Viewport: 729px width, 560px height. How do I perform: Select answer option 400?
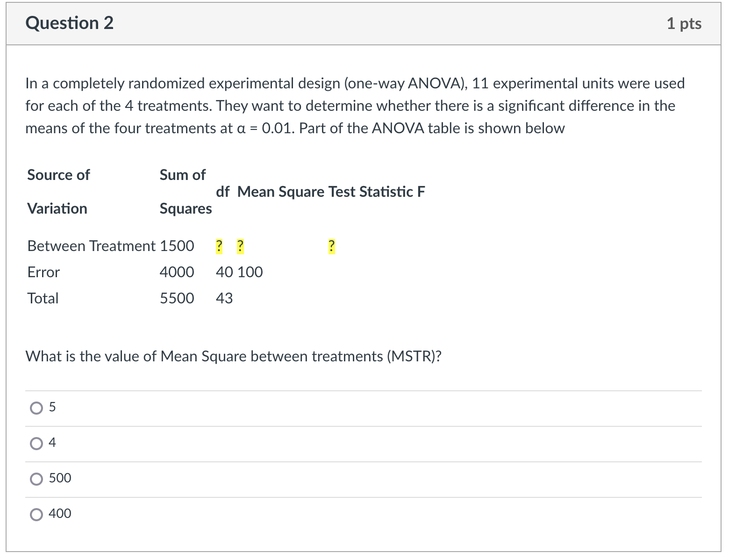[x=36, y=514]
